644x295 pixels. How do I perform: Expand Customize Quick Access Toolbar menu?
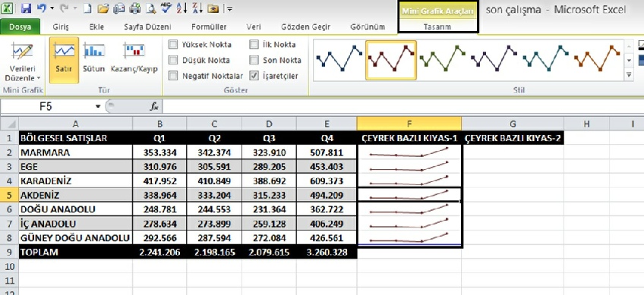click(229, 8)
